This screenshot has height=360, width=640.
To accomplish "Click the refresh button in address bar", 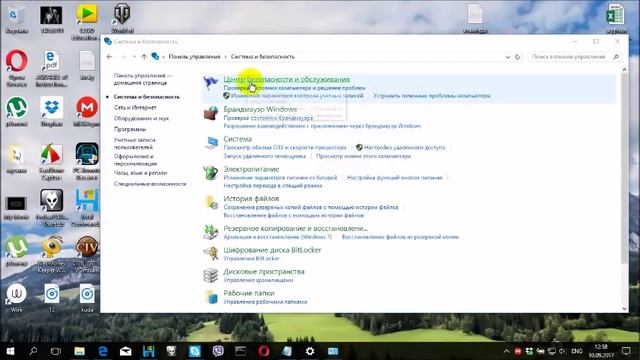I will click(x=517, y=57).
